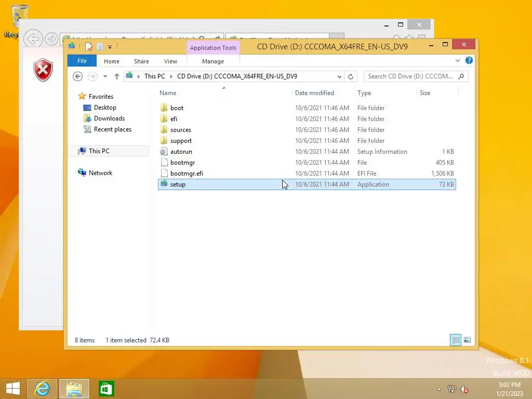
Task: Select the autorun file icon
Action: click(164, 151)
